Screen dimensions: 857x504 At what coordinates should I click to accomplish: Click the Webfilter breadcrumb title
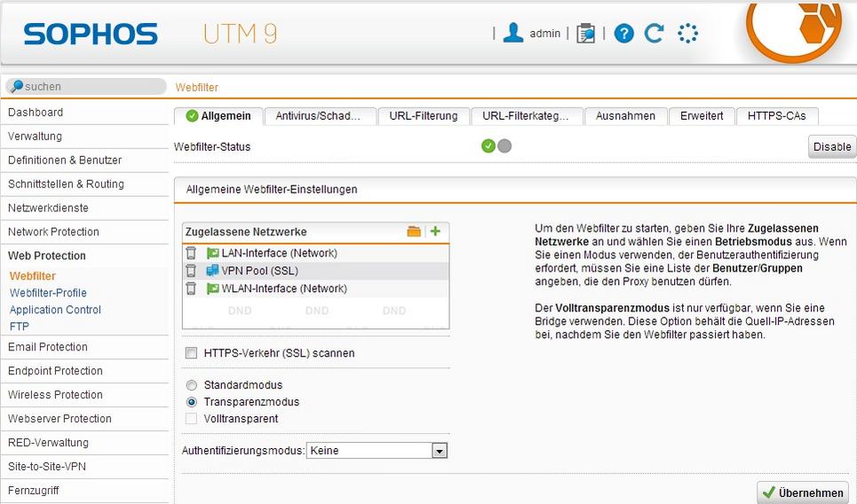coord(197,87)
